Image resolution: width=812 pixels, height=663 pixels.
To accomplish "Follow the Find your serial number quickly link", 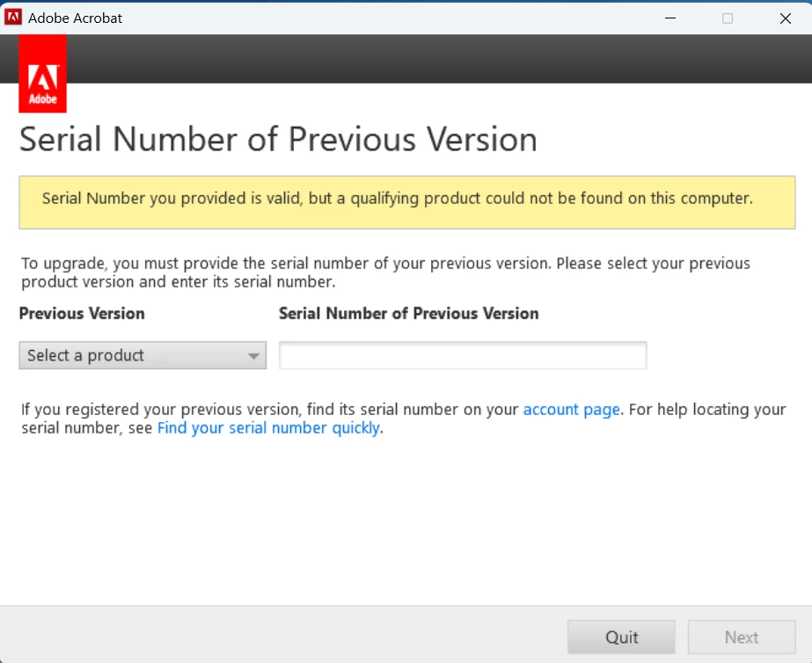I will [268, 428].
